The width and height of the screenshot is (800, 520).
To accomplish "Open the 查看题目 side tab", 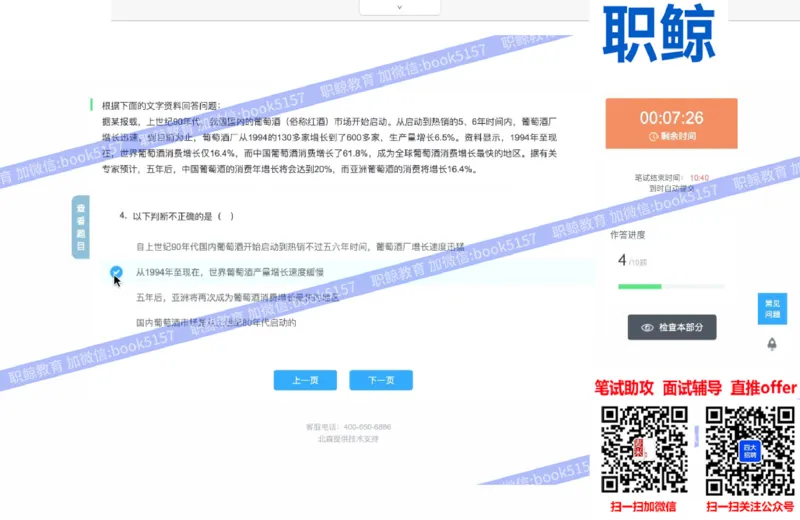I will point(81,227).
